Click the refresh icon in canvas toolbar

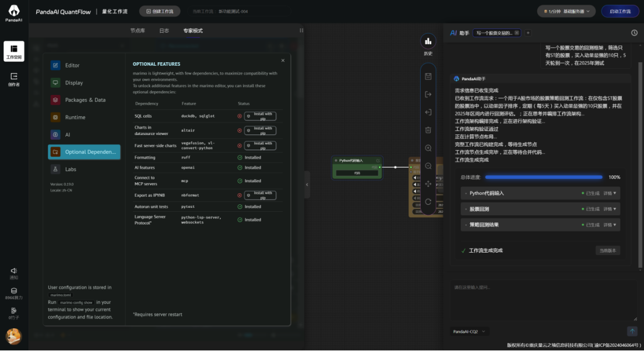428,202
